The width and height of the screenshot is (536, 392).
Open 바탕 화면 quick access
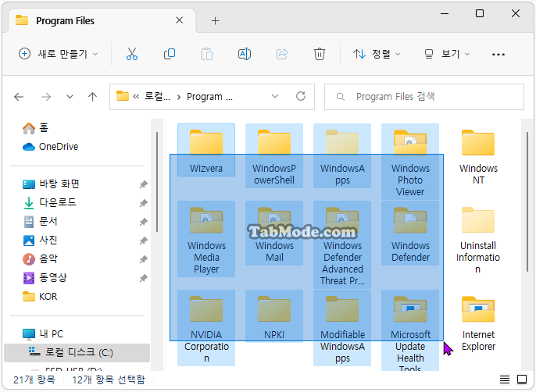coord(52,184)
